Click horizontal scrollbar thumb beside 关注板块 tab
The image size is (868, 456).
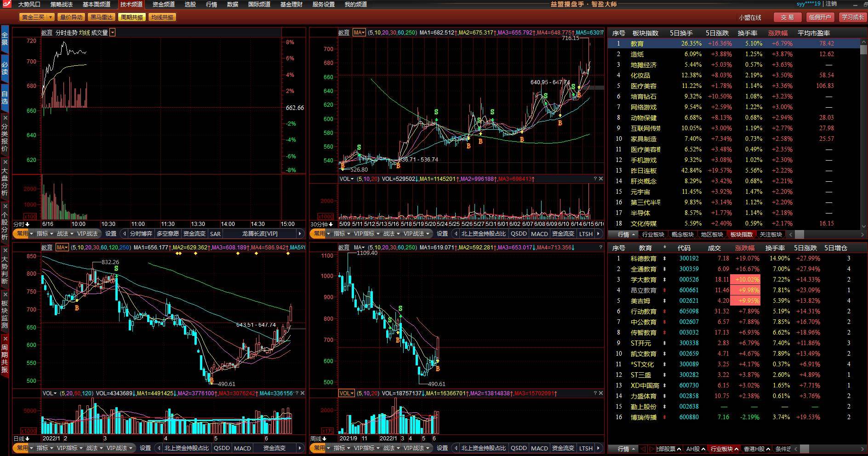pos(799,235)
